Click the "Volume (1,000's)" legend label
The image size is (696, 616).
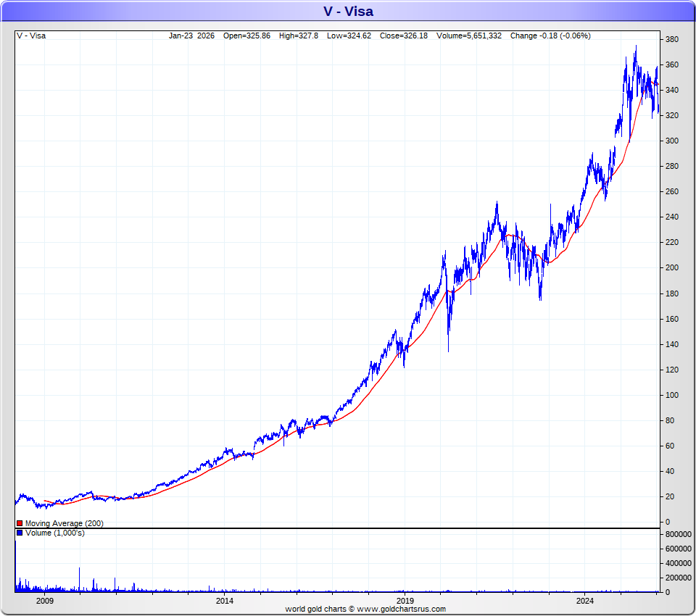(55, 533)
